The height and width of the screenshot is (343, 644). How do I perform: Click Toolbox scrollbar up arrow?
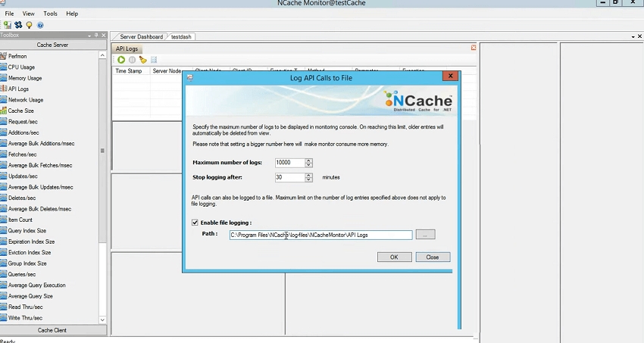(103, 55)
